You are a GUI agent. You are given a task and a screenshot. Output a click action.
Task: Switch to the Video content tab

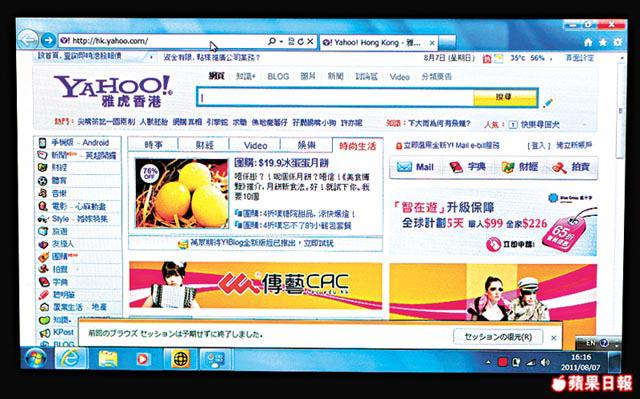point(256,146)
